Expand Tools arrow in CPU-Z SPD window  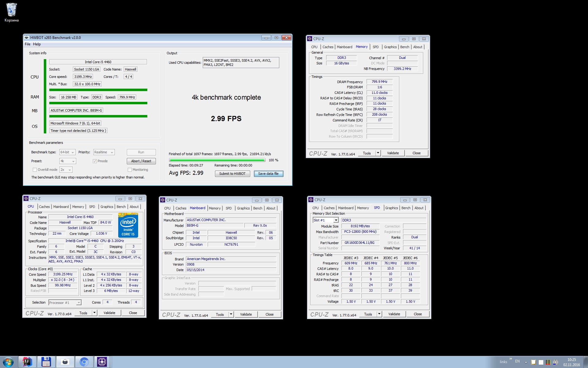click(x=379, y=314)
